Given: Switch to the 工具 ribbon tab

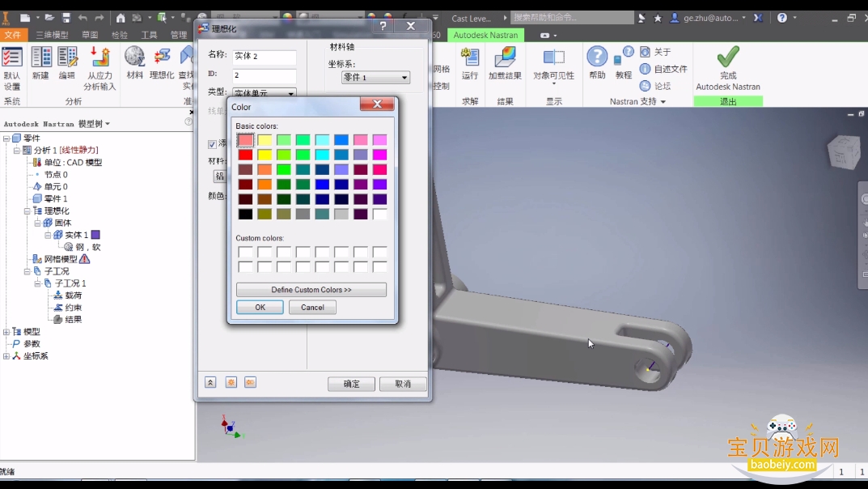Looking at the screenshot, I should pyautogui.click(x=149, y=35).
